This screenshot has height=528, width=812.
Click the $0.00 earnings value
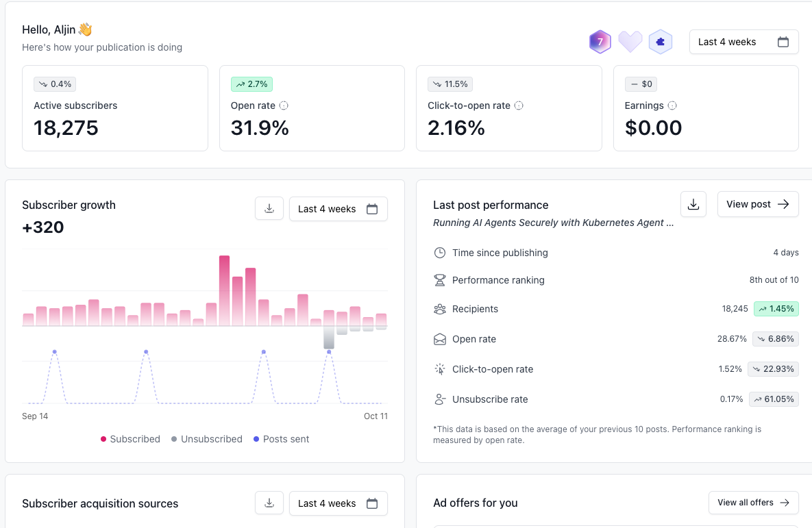coord(654,128)
